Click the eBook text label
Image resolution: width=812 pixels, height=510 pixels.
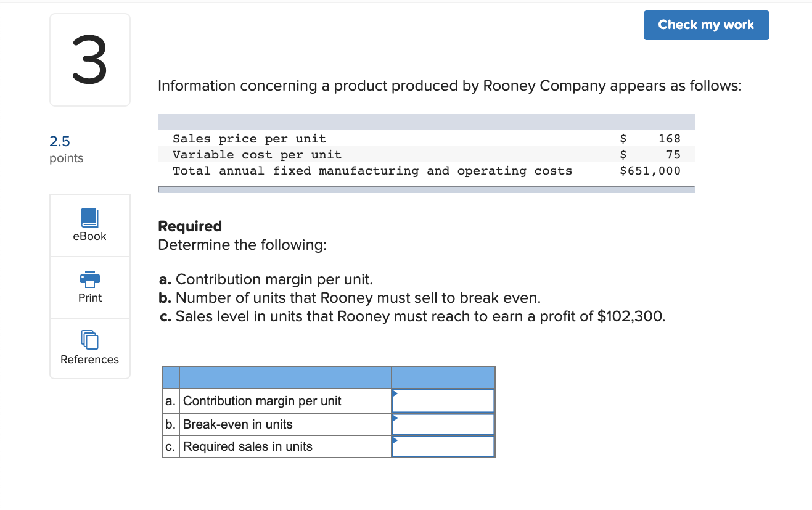point(89,236)
